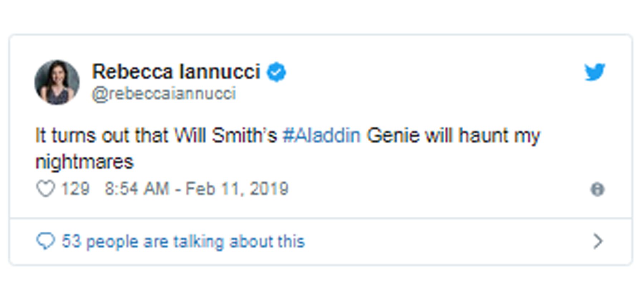Click the Twitter bird logo
Image resolution: width=644 pixels, height=286 pixels.
[594, 72]
